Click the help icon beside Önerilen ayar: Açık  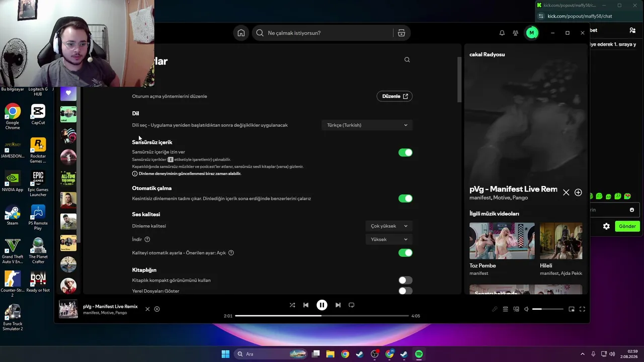tap(231, 253)
